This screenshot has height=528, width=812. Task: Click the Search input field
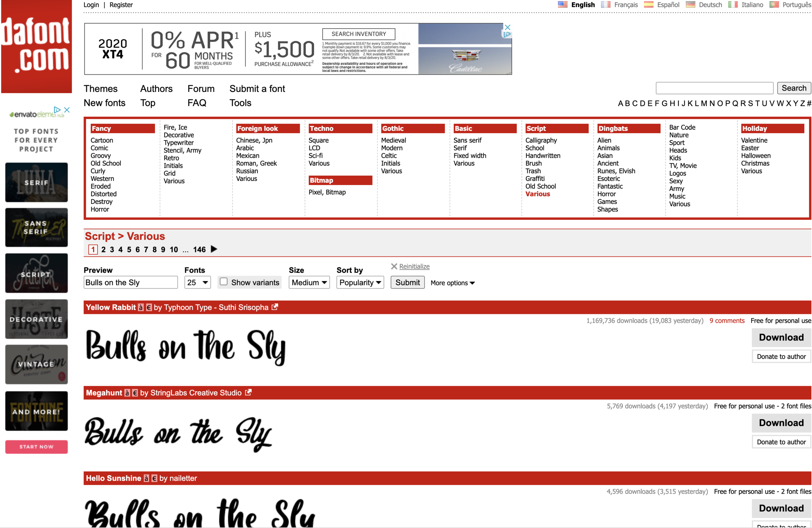click(x=714, y=88)
